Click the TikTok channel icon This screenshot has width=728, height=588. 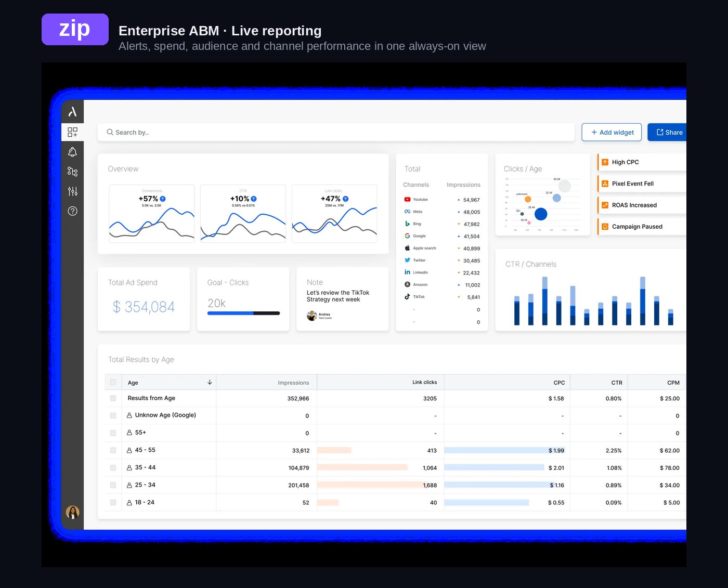tap(407, 296)
